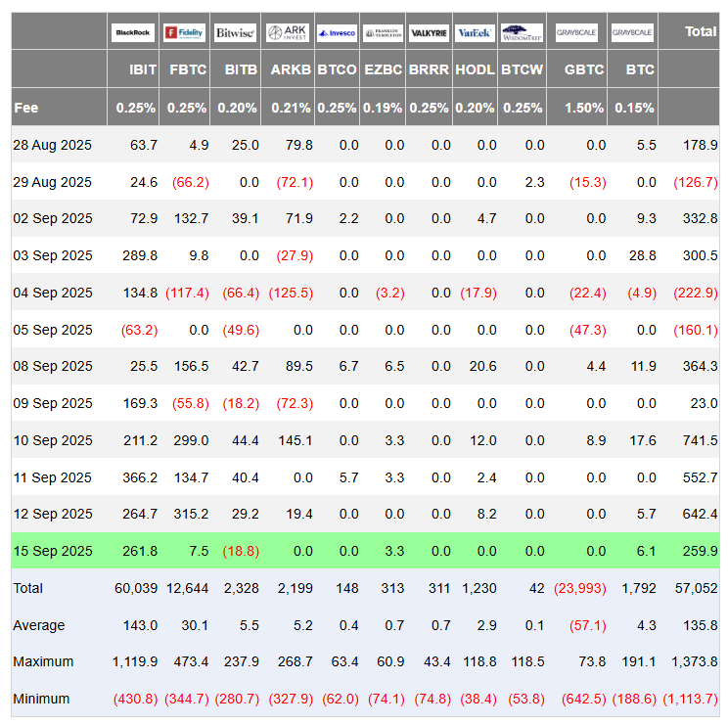Click the Invesco logo
The height and width of the screenshot is (725, 728).
click(337, 33)
